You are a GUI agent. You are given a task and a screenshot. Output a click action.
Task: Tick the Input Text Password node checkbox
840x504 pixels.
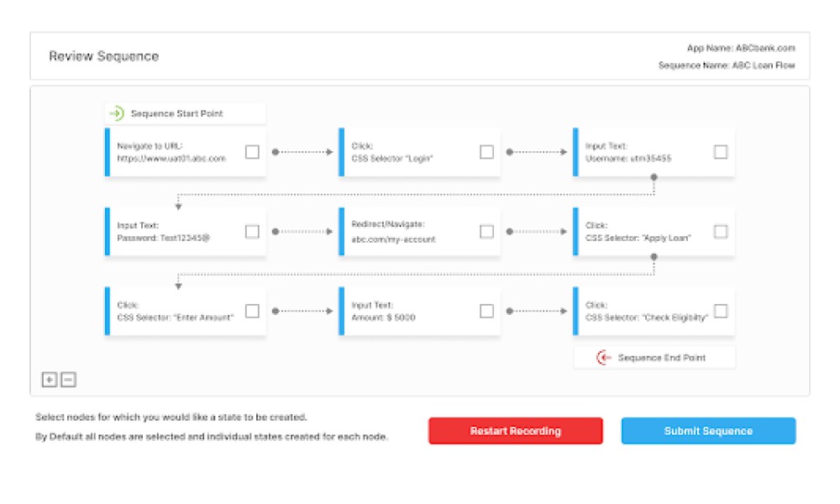(x=252, y=231)
